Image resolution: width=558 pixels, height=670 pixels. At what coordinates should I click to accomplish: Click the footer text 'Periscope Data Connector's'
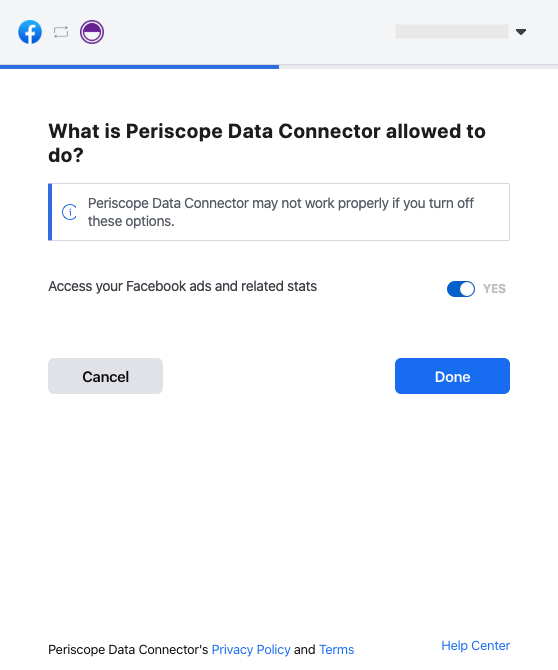click(x=128, y=649)
